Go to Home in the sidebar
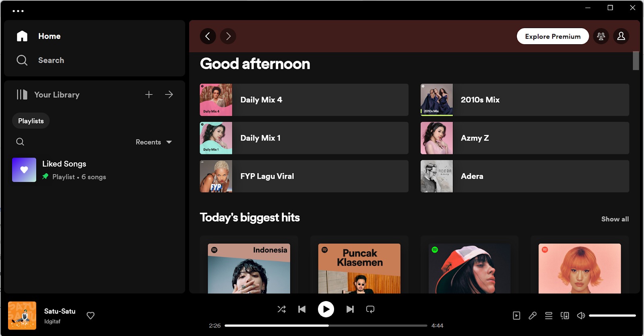This screenshot has width=644, height=336. (50, 36)
